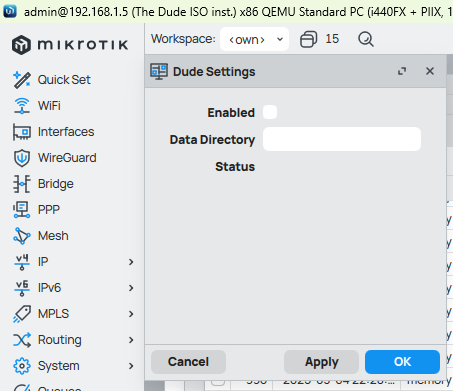The image size is (453, 391).
Task: Click the MPLS menu label
Action: (53, 314)
